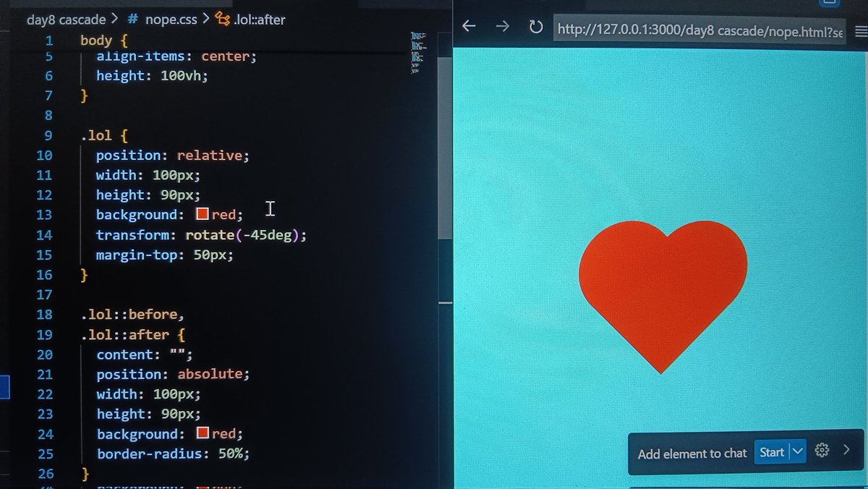This screenshot has width=868, height=489.
Task: Click the red color swatch on line 24
Action: pyautogui.click(x=203, y=434)
